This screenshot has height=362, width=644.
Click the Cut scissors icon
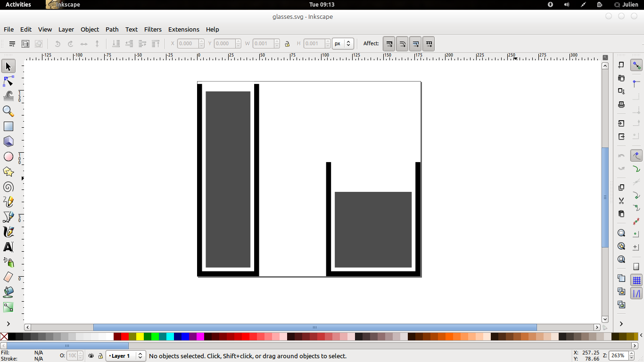621,201
